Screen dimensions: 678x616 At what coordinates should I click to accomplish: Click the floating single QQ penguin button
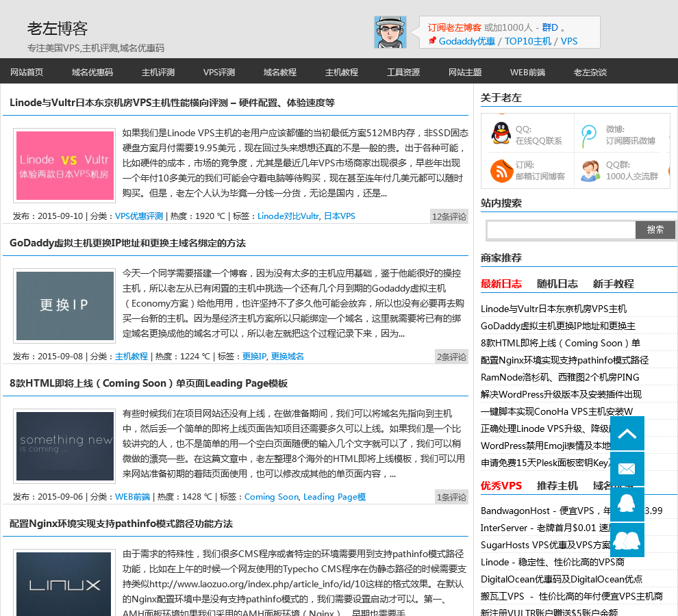(627, 504)
